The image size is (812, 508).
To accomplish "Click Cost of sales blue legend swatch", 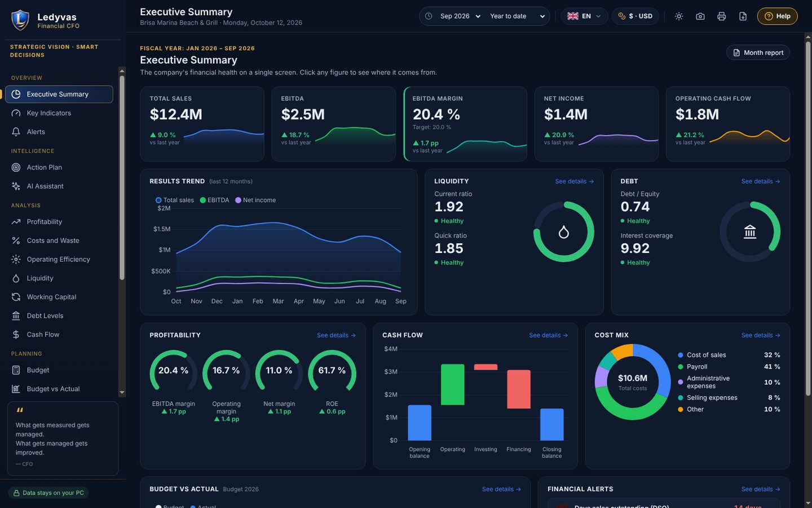I will [681, 355].
